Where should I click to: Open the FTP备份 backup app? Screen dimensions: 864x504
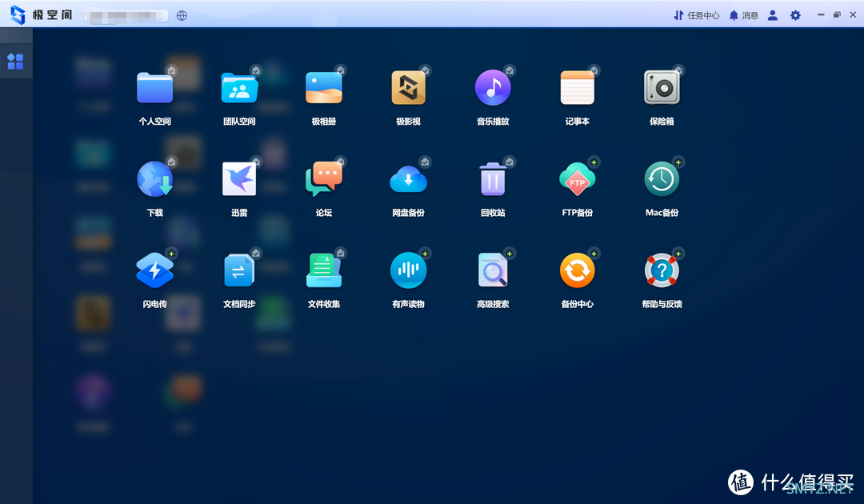pos(578,179)
